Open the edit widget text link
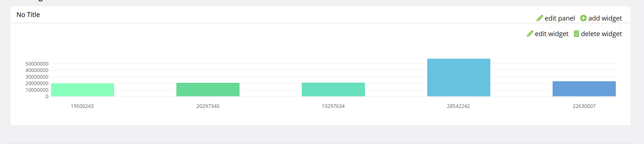The height and width of the screenshot is (144, 644). pos(551,34)
